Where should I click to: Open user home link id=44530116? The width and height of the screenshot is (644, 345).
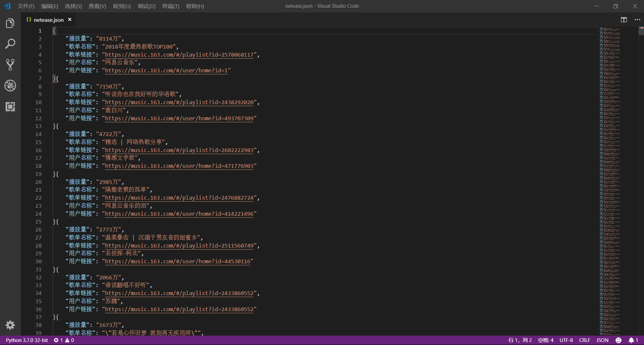click(x=178, y=261)
